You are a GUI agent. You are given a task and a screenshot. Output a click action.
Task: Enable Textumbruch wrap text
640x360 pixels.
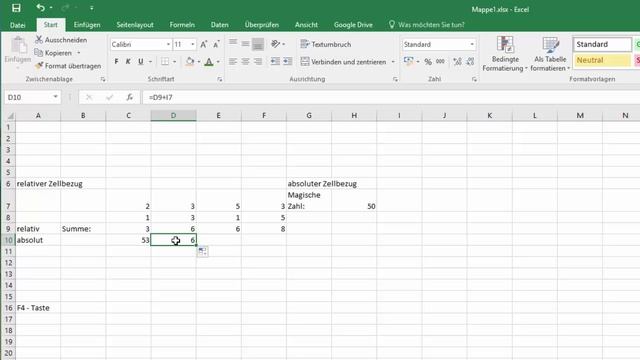tap(325, 44)
